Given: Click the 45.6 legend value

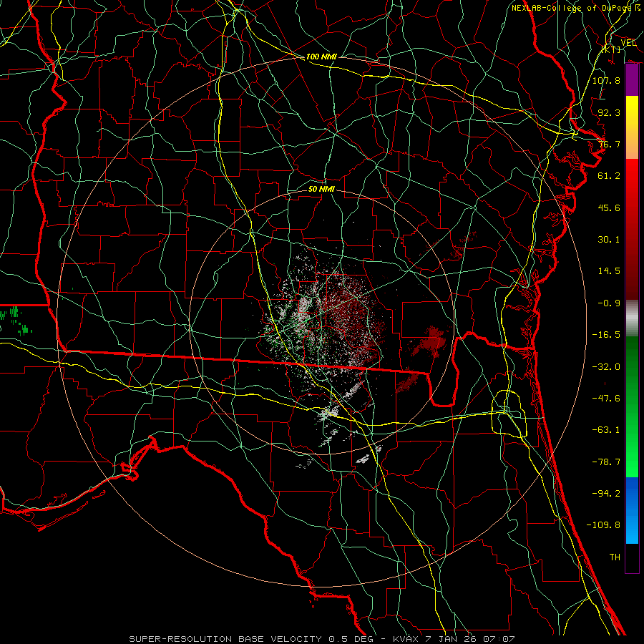Looking at the screenshot, I should [609, 208].
